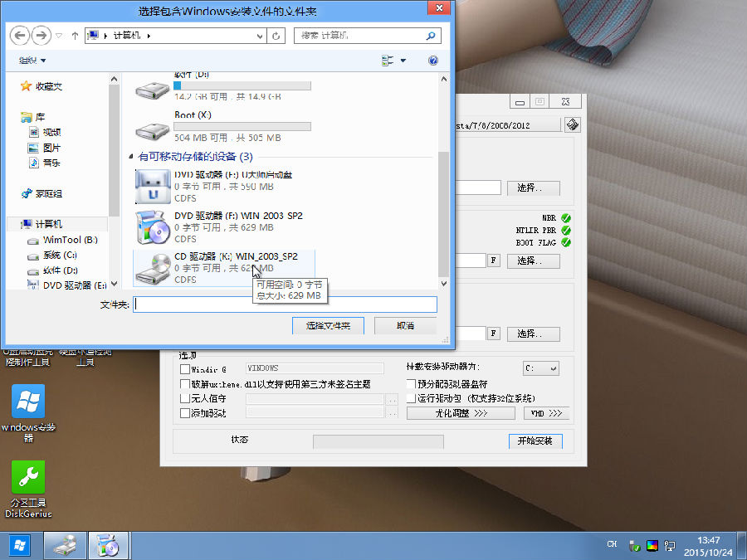Toggle 预分配驱动器盘符 checkbox

(x=411, y=384)
